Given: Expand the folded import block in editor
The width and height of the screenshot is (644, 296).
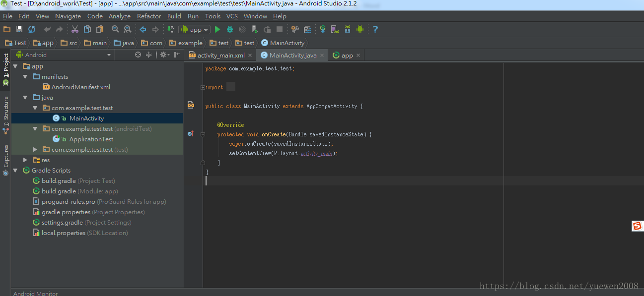Looking at the screenshot, I should tap(203, 88).
